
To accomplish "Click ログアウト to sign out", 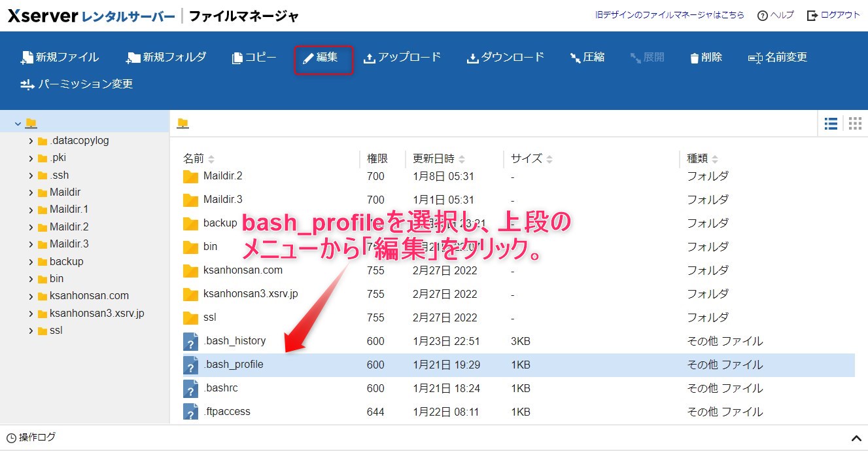I will point(840,14).
